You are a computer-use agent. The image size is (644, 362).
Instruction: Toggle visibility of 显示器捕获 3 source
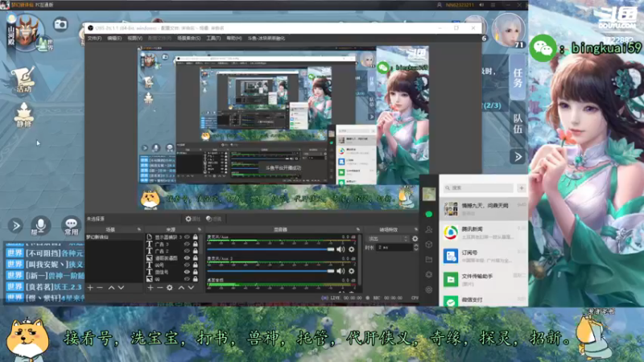pyautogui.click(x=188, y=237)
